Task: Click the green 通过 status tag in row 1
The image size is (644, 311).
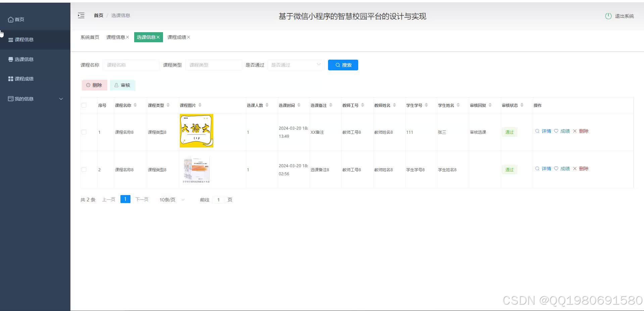Action: [x=509, y=132]
